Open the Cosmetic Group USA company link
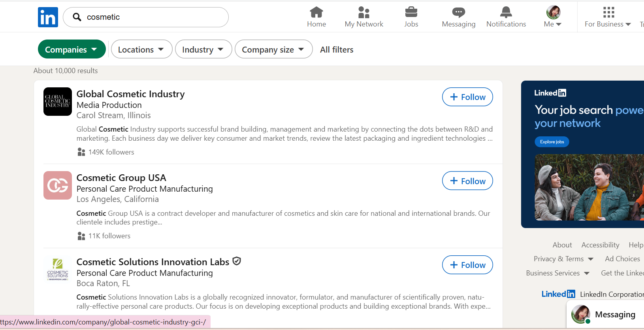644x330 pixels. tap(121, 178)
